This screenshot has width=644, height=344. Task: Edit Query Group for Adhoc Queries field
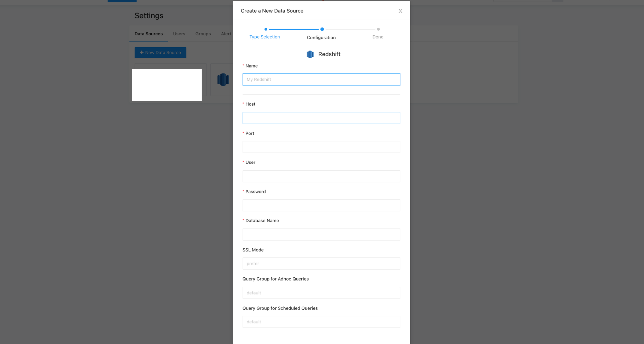pos(321,293)
